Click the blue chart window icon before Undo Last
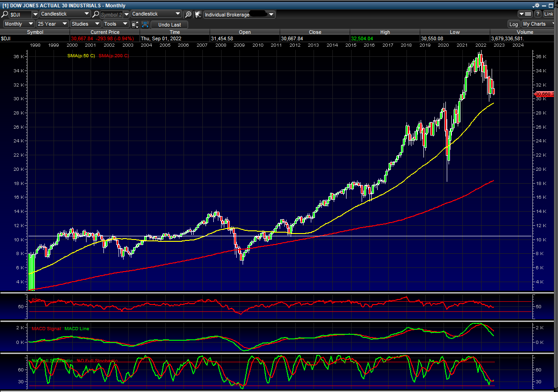Viewport: 558px width, 392px height. click(x=144, y=24)
